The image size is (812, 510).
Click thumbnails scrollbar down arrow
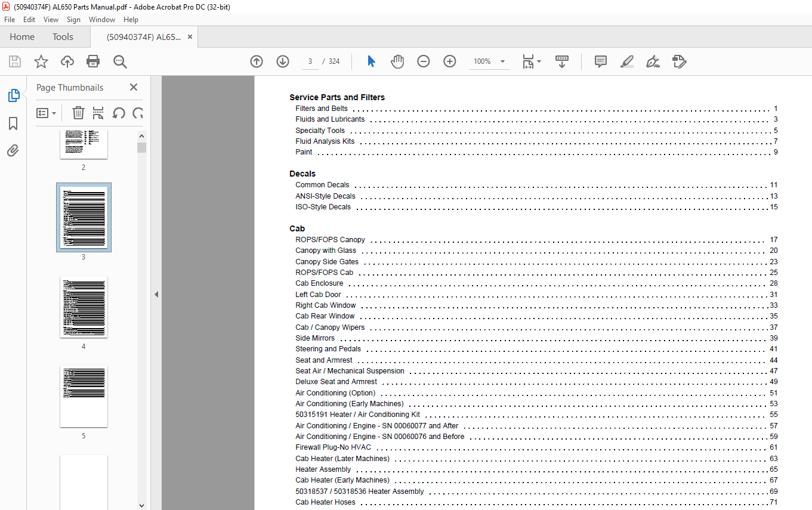pos(141,505)
